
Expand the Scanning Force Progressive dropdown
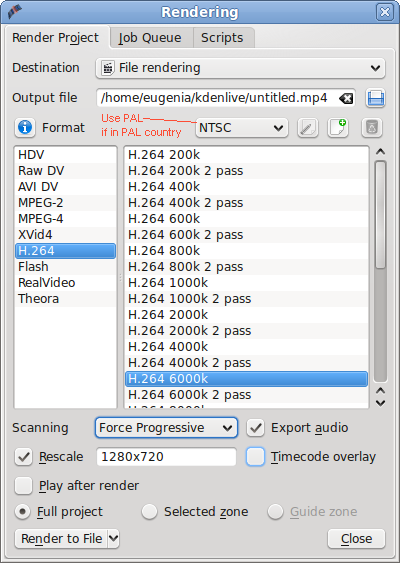pyautogui.click(x=166, y=428)
